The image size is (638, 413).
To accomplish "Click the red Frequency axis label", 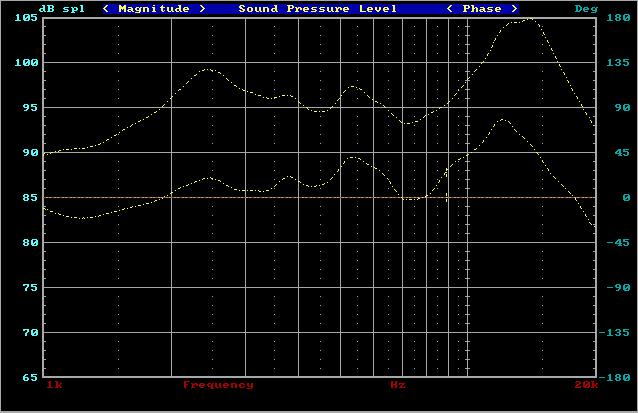I will [218, 385].
